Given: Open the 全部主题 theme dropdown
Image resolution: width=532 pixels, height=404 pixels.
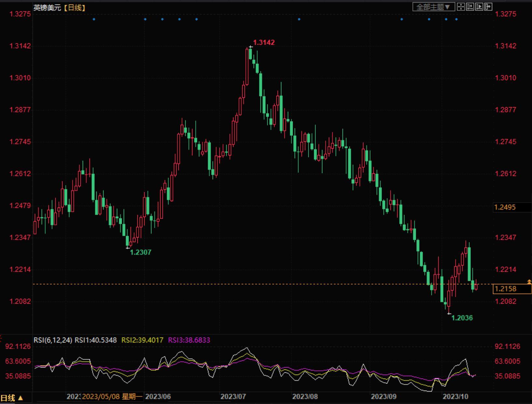Looking at the screenshot, I should click(433, 7).
